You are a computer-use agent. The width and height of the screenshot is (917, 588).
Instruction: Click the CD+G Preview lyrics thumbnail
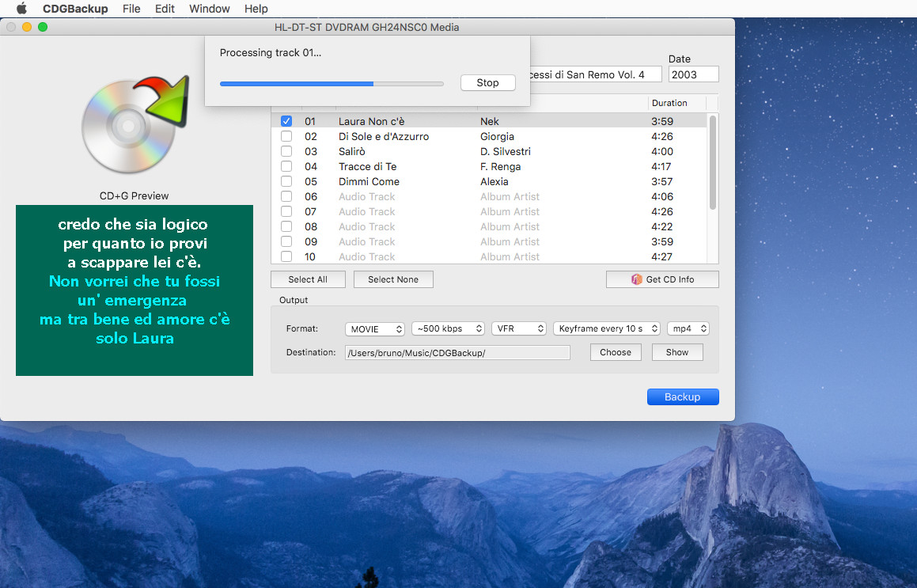click(x=135, y=290)
